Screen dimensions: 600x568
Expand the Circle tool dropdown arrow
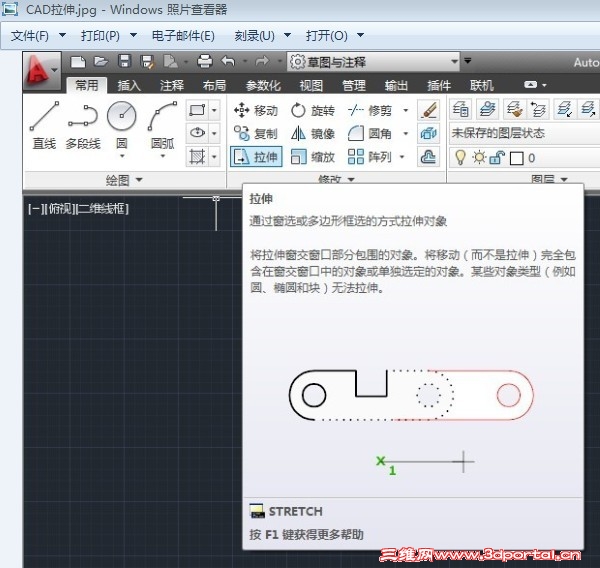pyautogui.click(x=122, y=156)
